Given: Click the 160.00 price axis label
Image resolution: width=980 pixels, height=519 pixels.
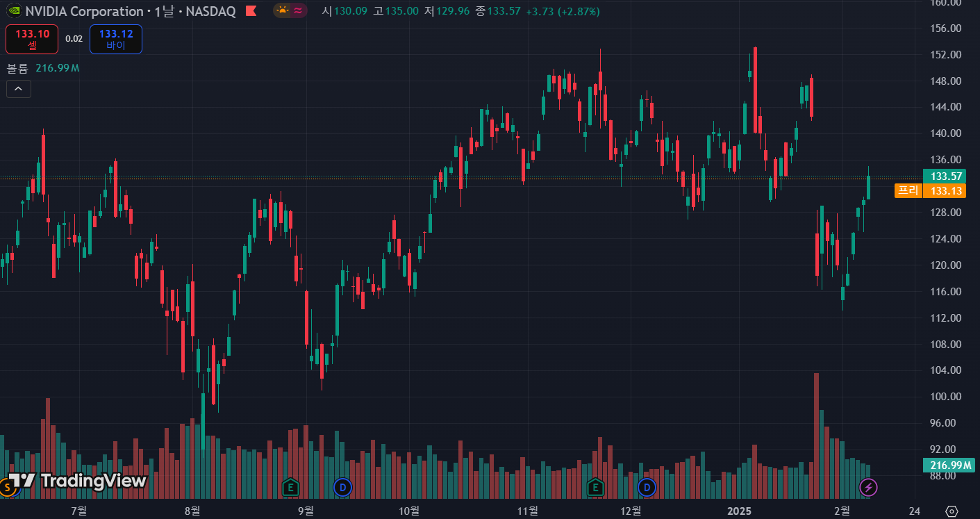Looking at the screenshot, I should click(x=946, y=3).
